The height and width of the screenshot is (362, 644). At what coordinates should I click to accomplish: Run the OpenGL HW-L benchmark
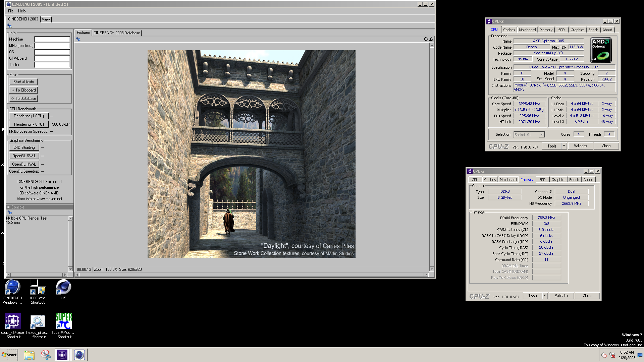click(x=24, y=164)
